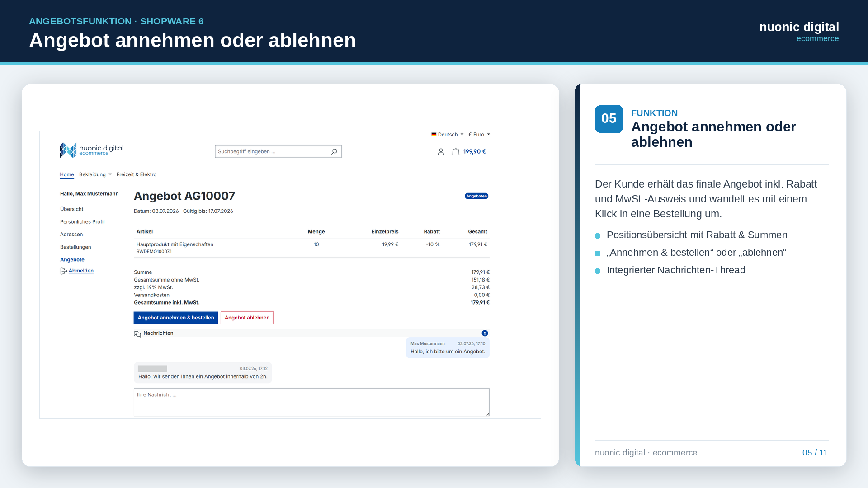The image size is (868, 488).
Task: Click the German flag icon
Action: point(434,134)
